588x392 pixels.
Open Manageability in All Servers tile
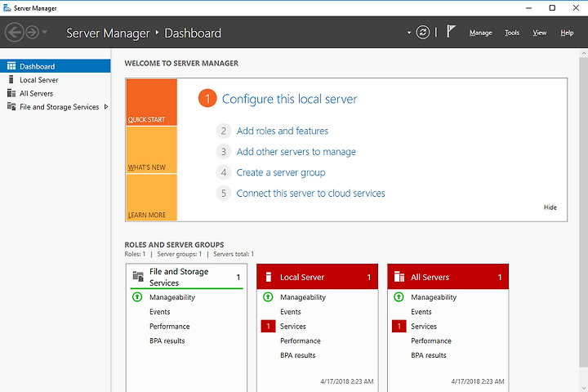point(434,297)
